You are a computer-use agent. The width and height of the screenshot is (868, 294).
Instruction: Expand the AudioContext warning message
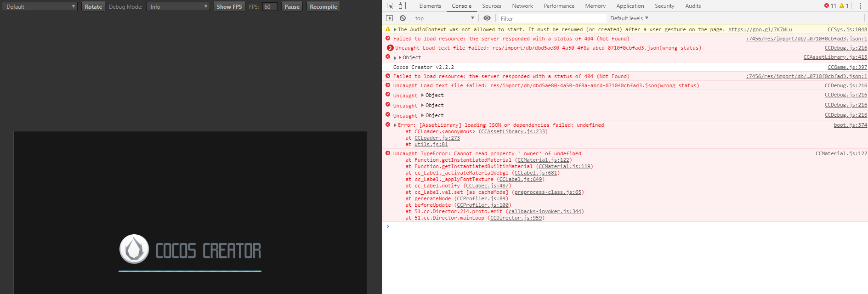click(x=395, y=30)
